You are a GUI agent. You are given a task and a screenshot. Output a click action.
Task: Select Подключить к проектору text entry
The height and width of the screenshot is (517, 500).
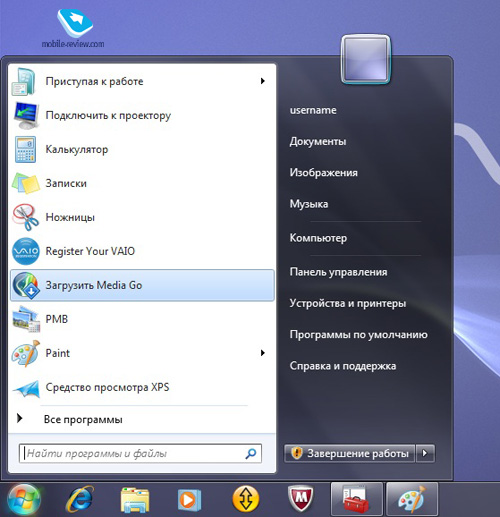pos(108,116)
